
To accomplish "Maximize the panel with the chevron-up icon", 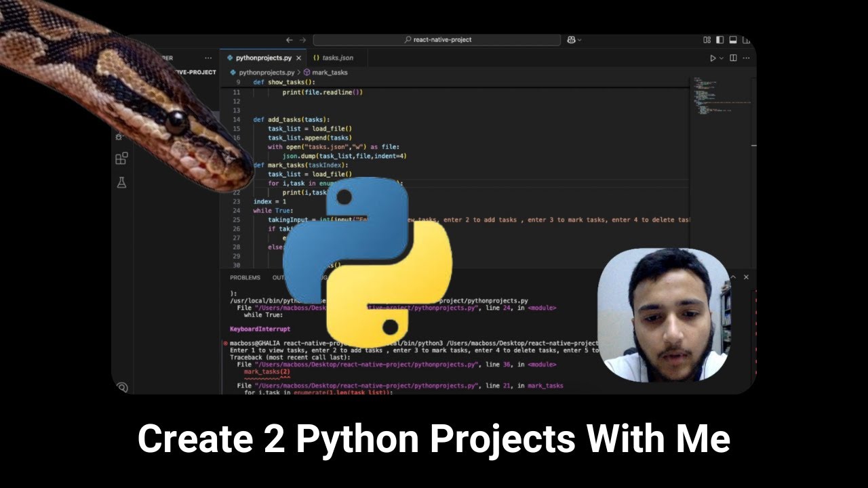I will coord(733,277).
